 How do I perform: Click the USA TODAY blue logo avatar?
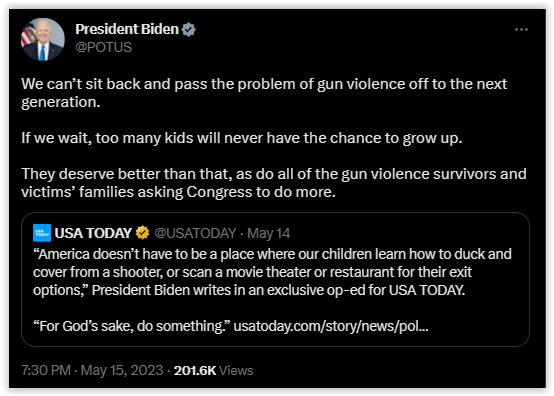[x=42, y=233]
